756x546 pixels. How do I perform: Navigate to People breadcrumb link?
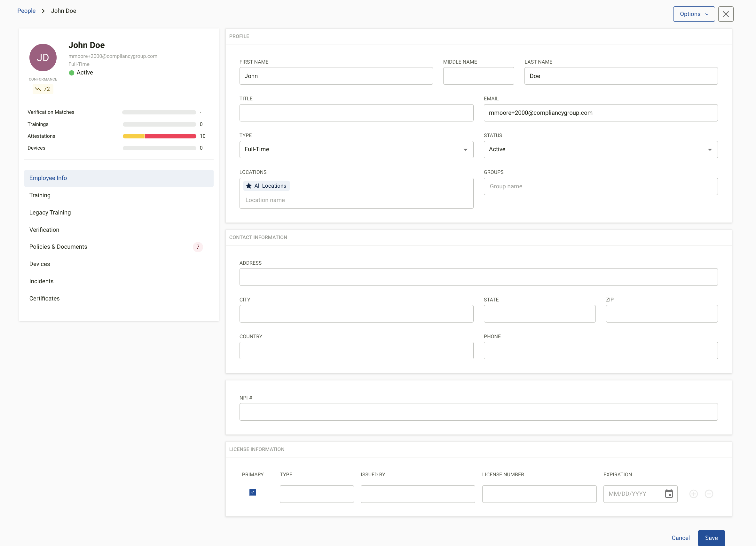(x=26, y=11)
